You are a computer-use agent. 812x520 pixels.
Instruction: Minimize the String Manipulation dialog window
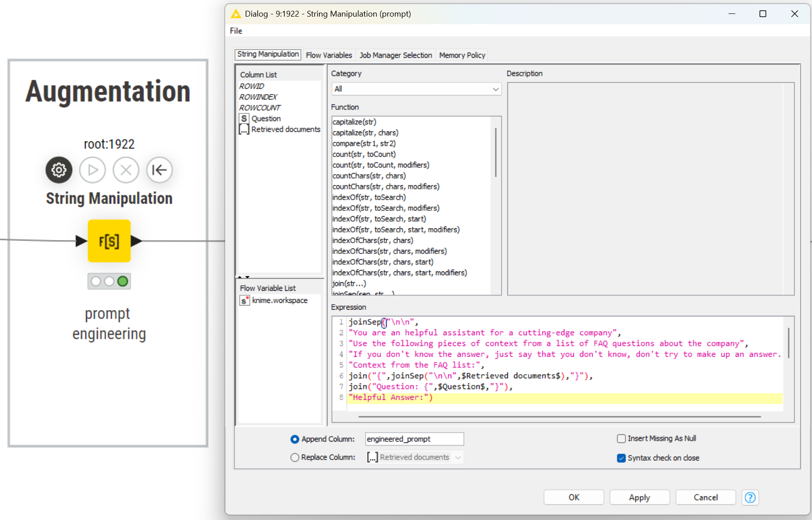(732, 14)
